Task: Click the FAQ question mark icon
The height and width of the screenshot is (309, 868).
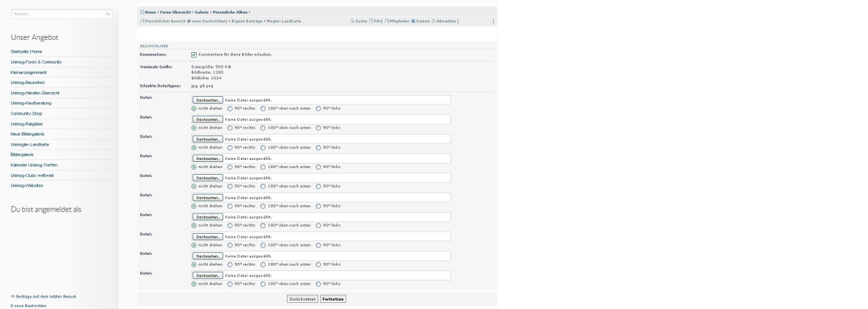Action: coord(371,21)
